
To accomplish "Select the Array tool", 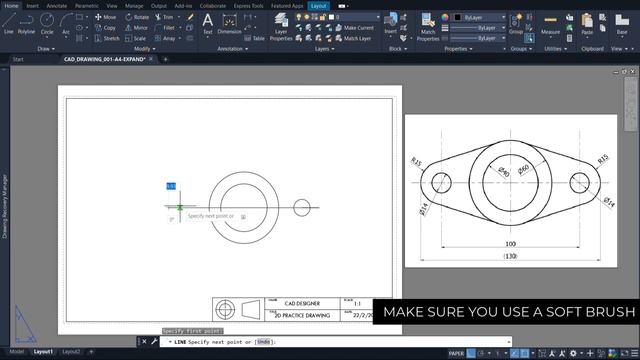I will (x=165, y=38).
